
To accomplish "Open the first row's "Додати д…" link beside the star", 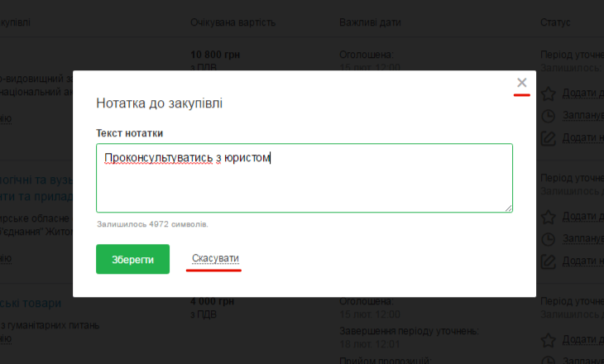I will pyautogui.click(x=582, y=93).
